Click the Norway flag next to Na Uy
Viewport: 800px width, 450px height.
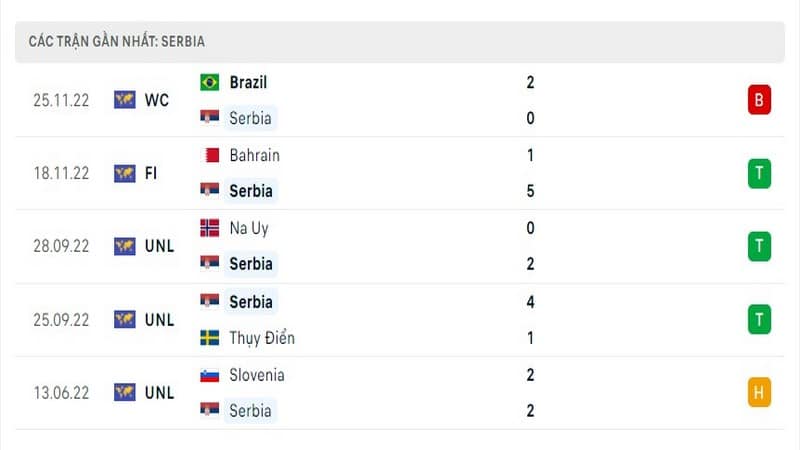(x=209, y=228)
